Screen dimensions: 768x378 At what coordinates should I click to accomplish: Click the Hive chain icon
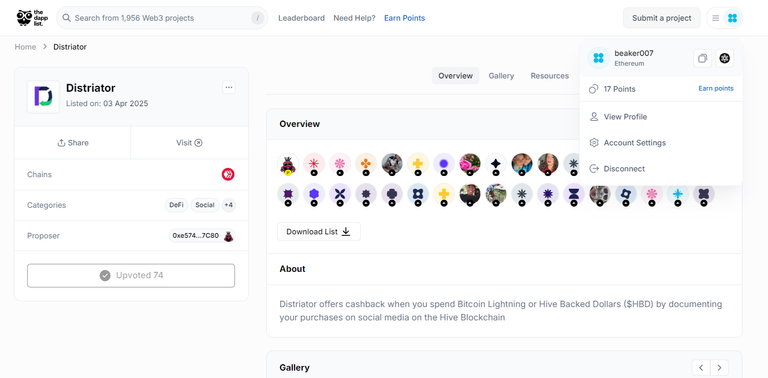coord(228,174)
